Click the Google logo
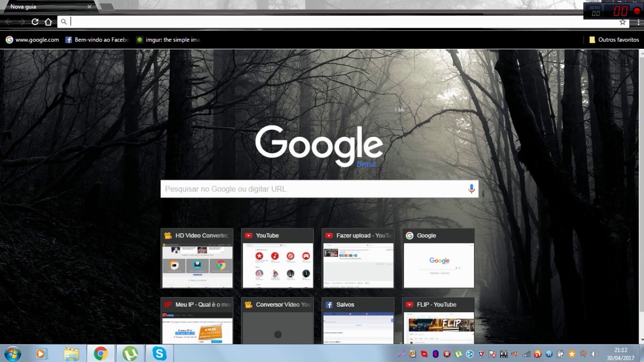This screenshot has height=362, width=644. [319, 146]
